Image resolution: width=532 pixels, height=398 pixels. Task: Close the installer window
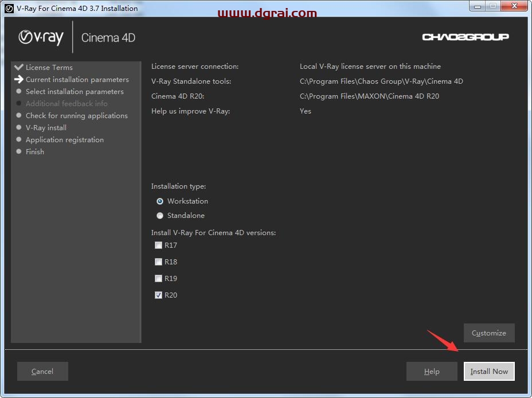(515, 7)
